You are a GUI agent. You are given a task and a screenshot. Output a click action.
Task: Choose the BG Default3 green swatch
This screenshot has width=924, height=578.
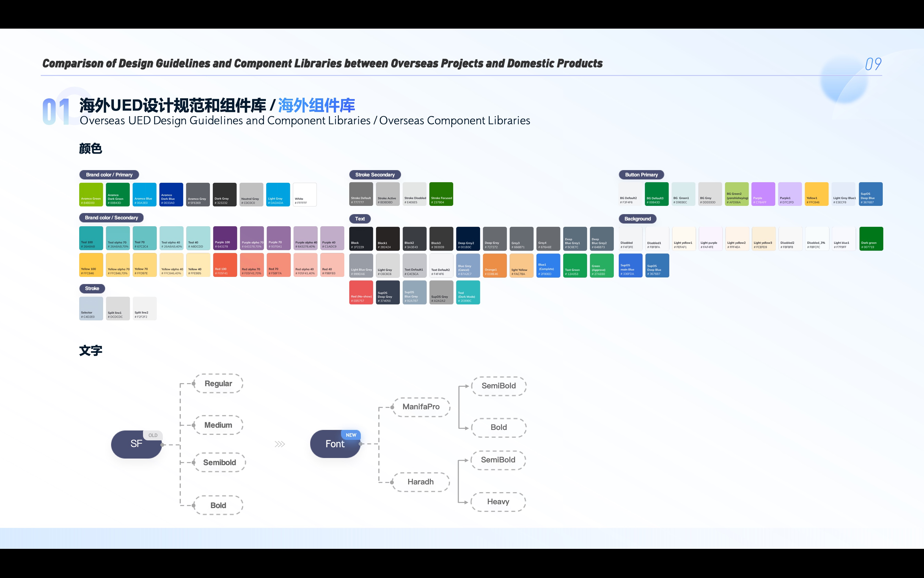coord(657,194)
